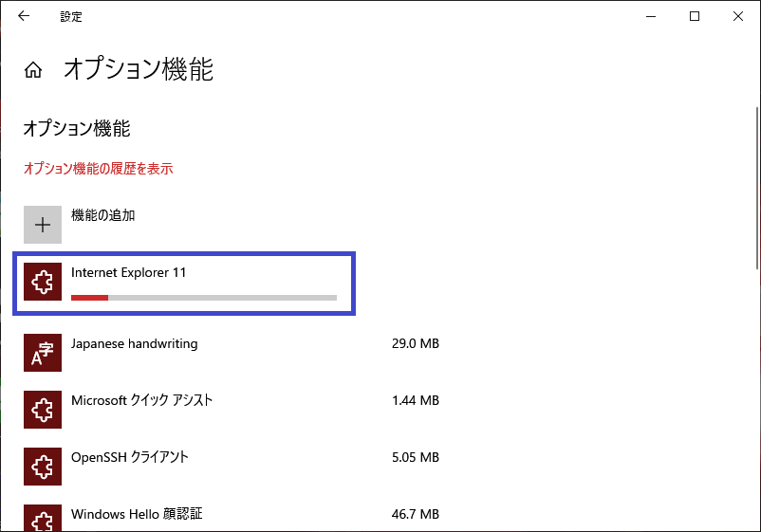Minimize the 設定 window

click(x=651, y=16)
